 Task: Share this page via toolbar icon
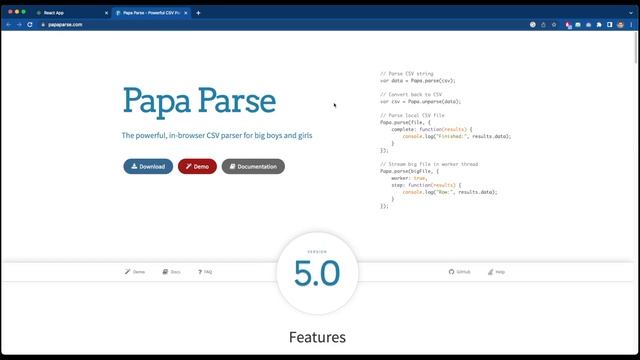tap(543, 24)
